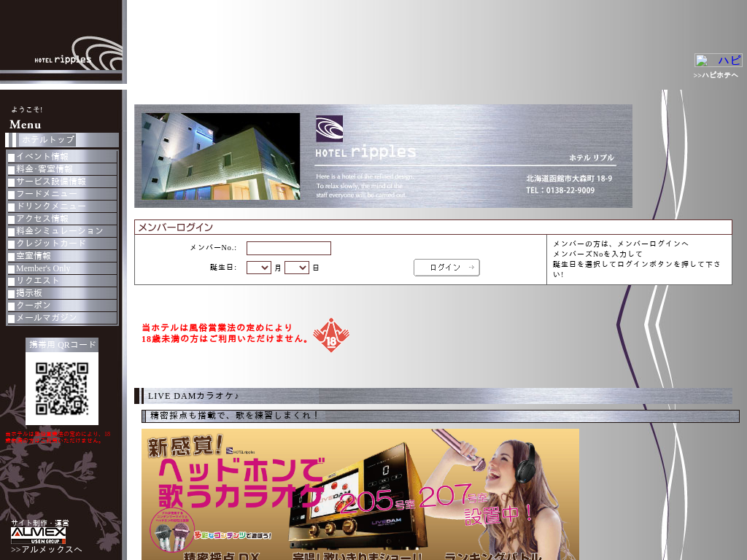This screenshot has width=747, height=560.
Task: Open the ハピホテ banner image icon
Action: pos(718,60)
